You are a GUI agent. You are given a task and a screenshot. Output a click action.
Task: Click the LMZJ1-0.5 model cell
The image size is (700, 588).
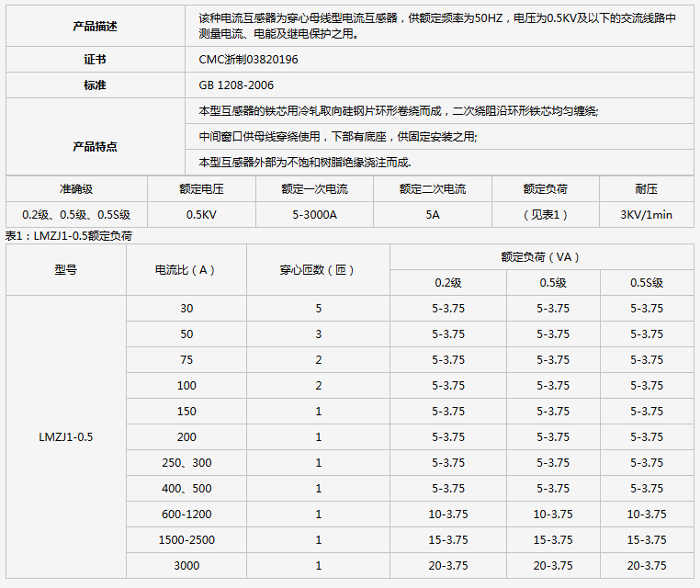(x=65, y=437)
